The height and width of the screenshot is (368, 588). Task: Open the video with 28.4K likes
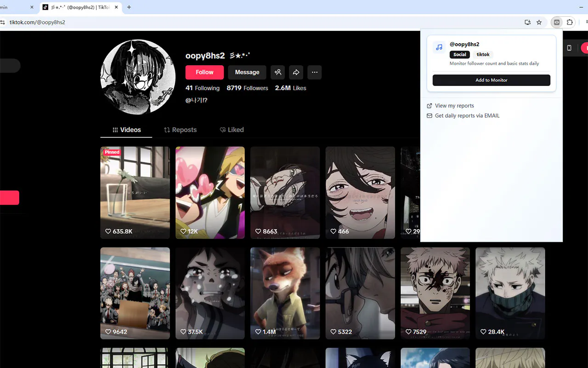point(510,293)
